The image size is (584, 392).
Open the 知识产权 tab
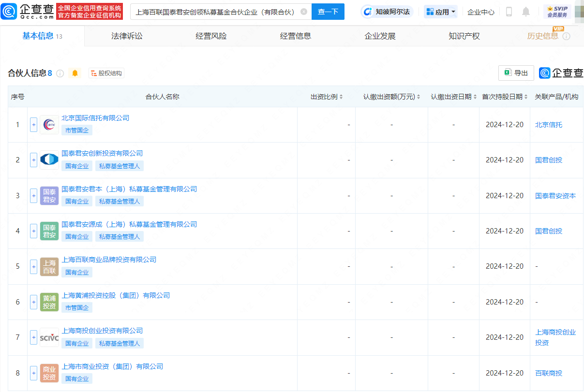click(464, 36)
